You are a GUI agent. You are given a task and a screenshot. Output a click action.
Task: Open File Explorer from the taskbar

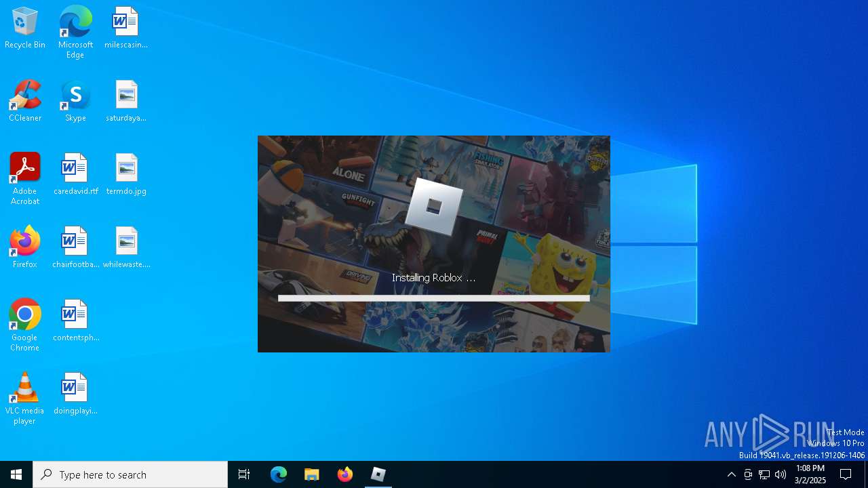[x=312, y=474]
